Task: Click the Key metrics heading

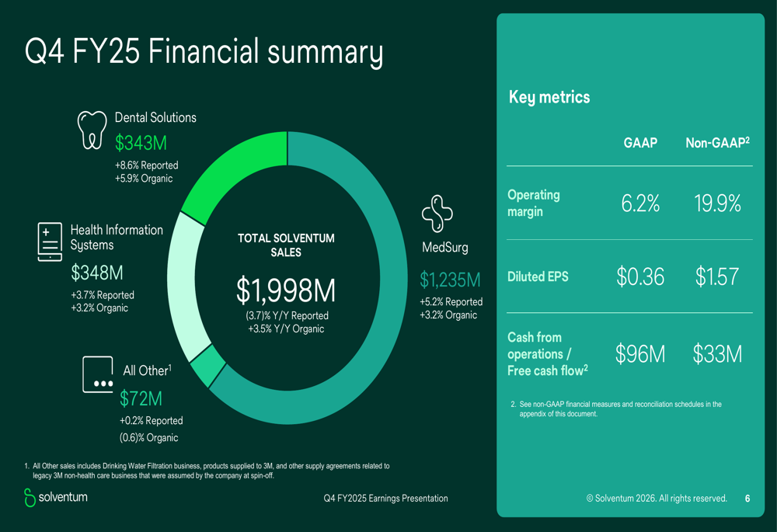Action: (549, 97)
